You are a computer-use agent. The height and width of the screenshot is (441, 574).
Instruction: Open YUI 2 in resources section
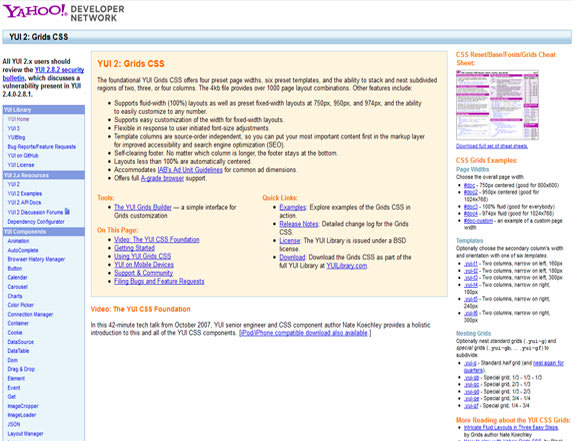[x=14, y=184]
